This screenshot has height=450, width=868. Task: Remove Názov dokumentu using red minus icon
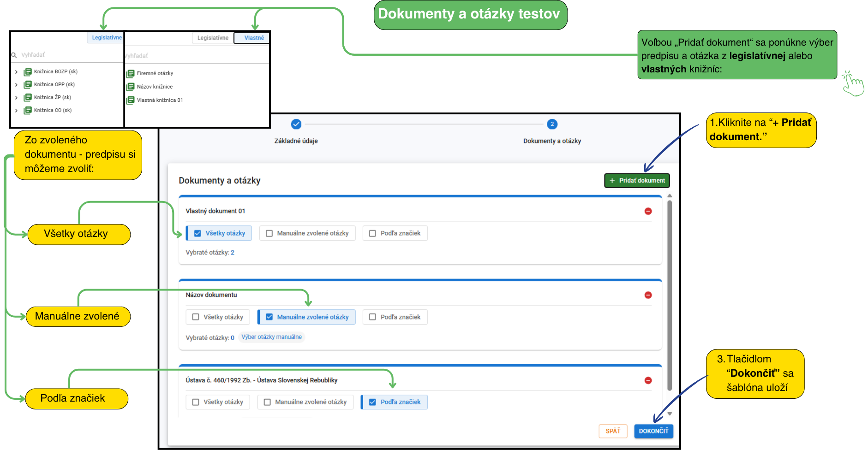[648, 295]
